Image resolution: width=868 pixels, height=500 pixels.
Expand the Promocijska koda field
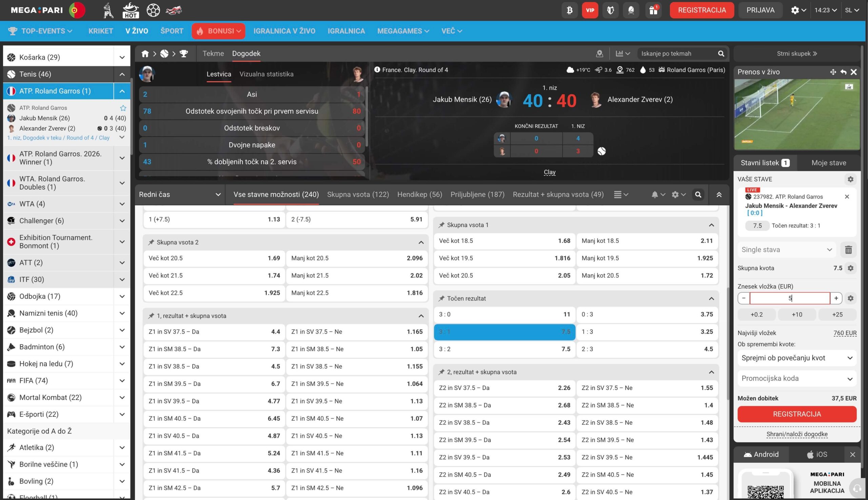click(797, 379)
